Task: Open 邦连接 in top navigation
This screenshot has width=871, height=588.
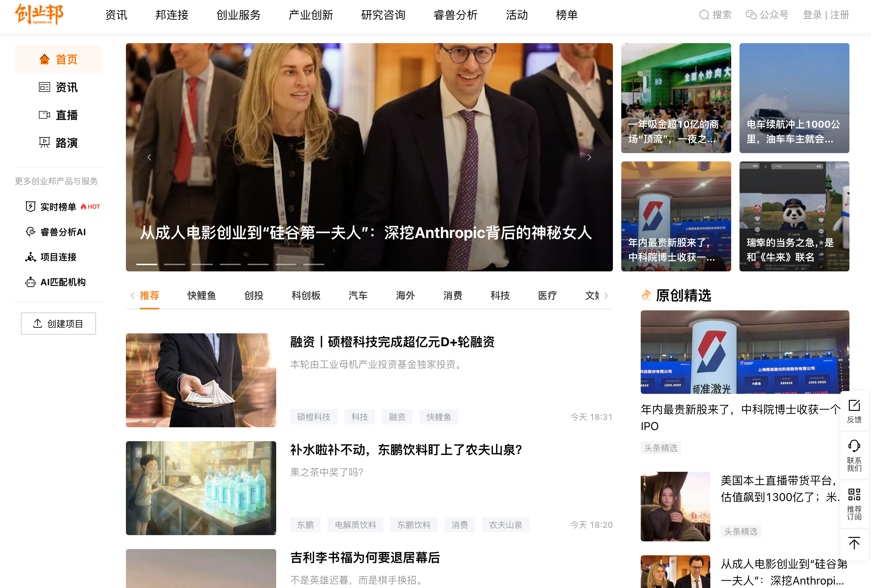Action: pos(171,15)
